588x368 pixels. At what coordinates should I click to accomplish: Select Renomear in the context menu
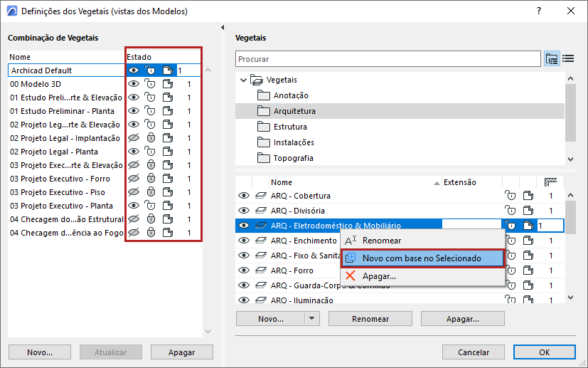[381, 241]
